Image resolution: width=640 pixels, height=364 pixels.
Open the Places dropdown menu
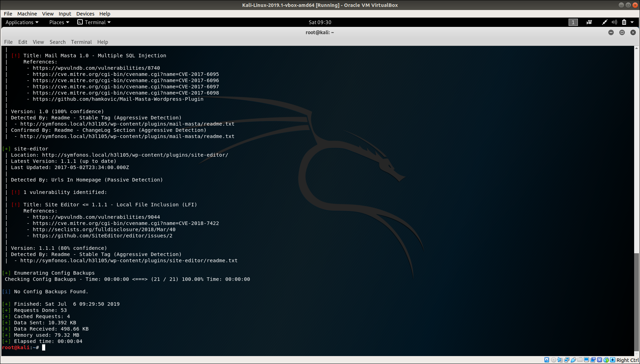pos(59,22)
